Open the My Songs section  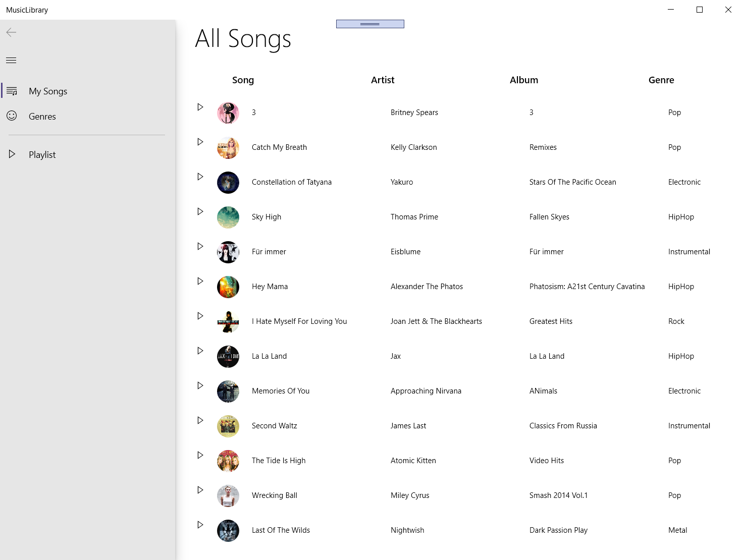tap(48, 91)
